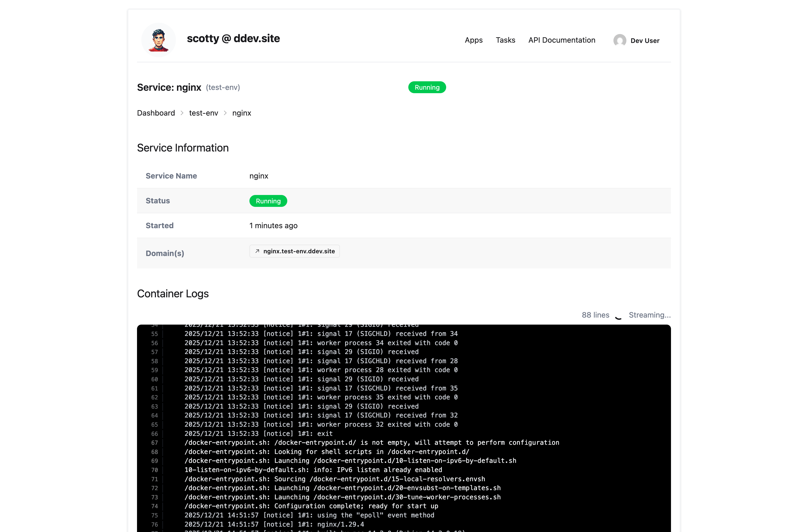Click the Running badge in the Status row
The height and width of the screenshot is (532, 808).
point(268,201)
